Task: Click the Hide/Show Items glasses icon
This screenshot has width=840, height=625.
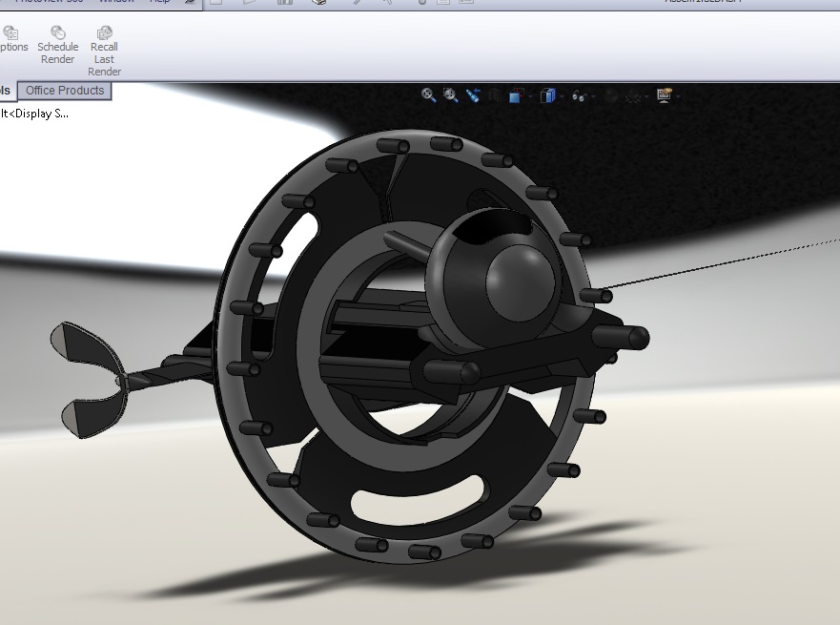Action: point(579,96)
